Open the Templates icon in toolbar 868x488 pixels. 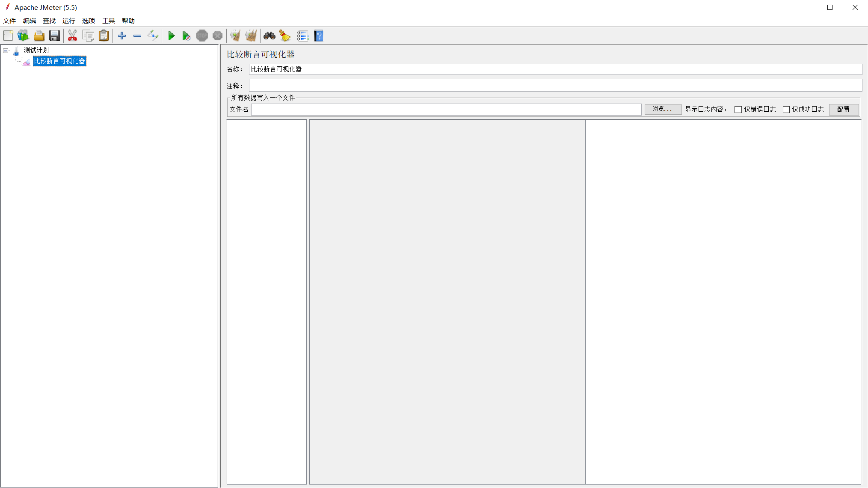point(23,36)
